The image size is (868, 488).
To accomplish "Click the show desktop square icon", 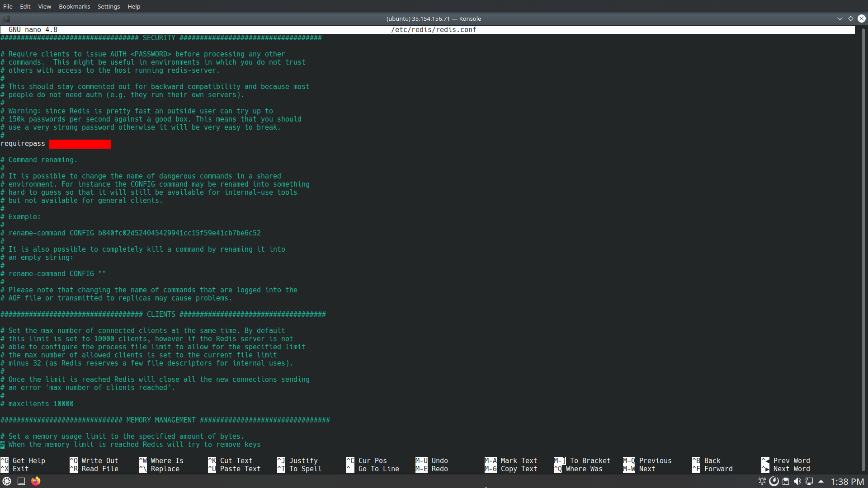I will (x=21, y=481).
